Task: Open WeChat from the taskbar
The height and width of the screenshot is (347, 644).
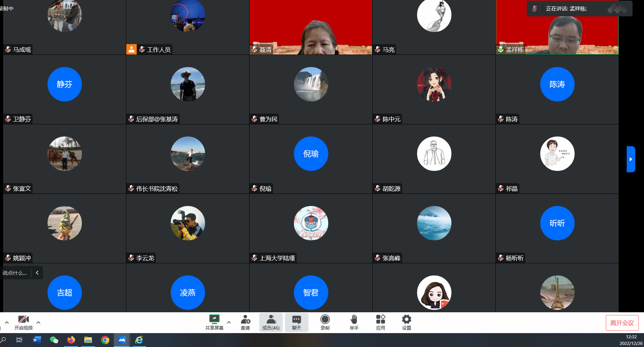Action: coord(54,340)
